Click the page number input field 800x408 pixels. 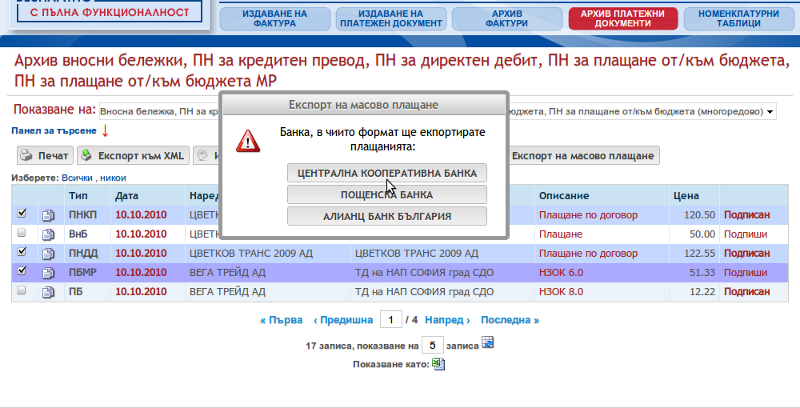tap(391, 320)
